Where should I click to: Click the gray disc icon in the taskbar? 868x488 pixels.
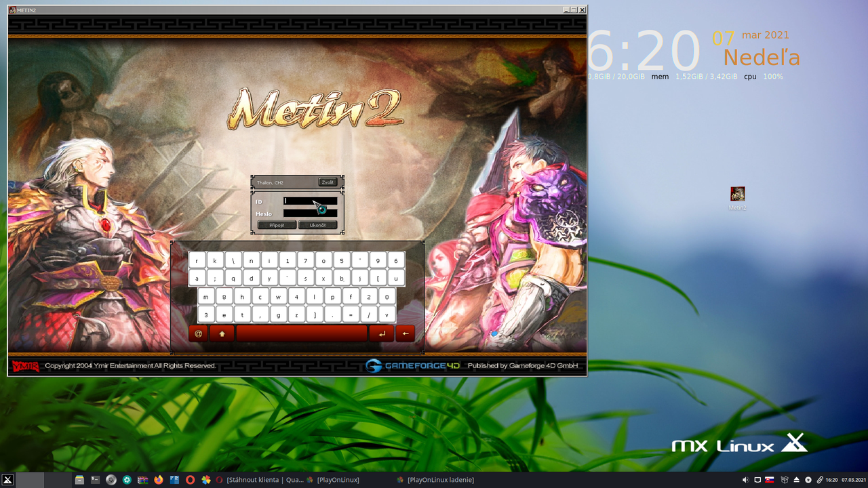111,480
